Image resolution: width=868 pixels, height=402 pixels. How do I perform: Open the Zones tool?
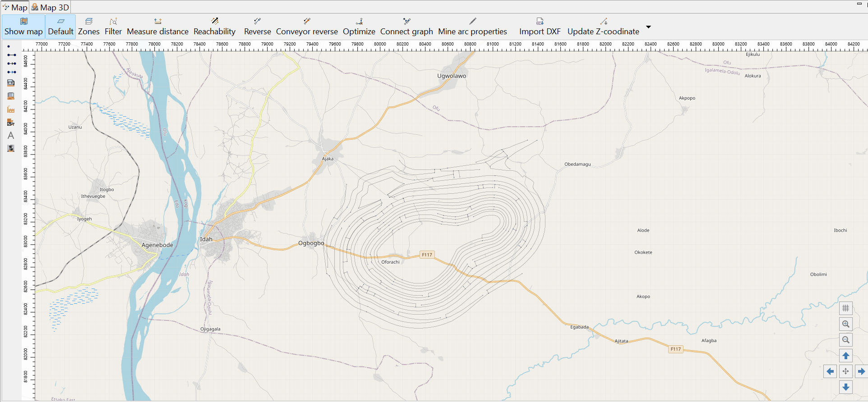click(88, 27)
